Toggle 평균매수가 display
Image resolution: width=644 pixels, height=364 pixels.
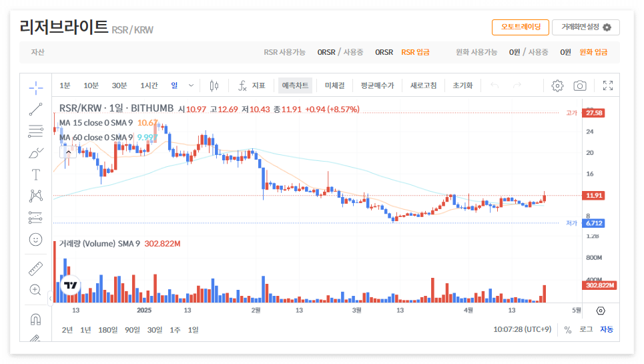click(x=378, y=85)
